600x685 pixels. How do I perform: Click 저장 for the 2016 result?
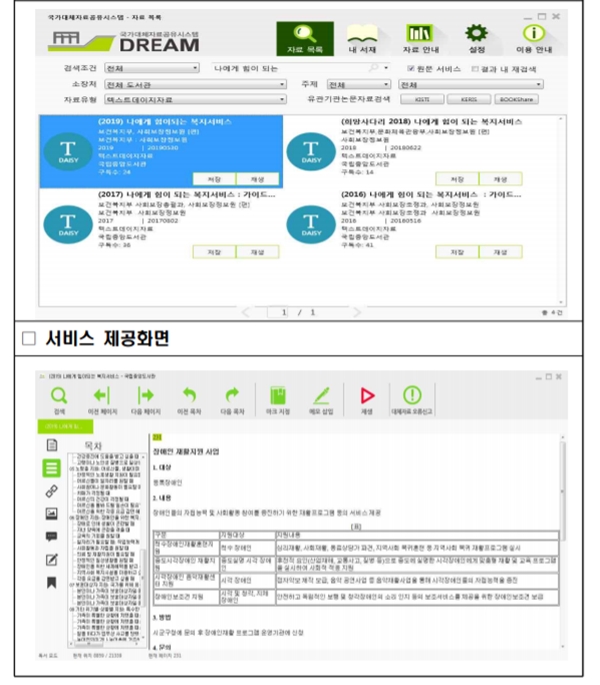[457, 252]
